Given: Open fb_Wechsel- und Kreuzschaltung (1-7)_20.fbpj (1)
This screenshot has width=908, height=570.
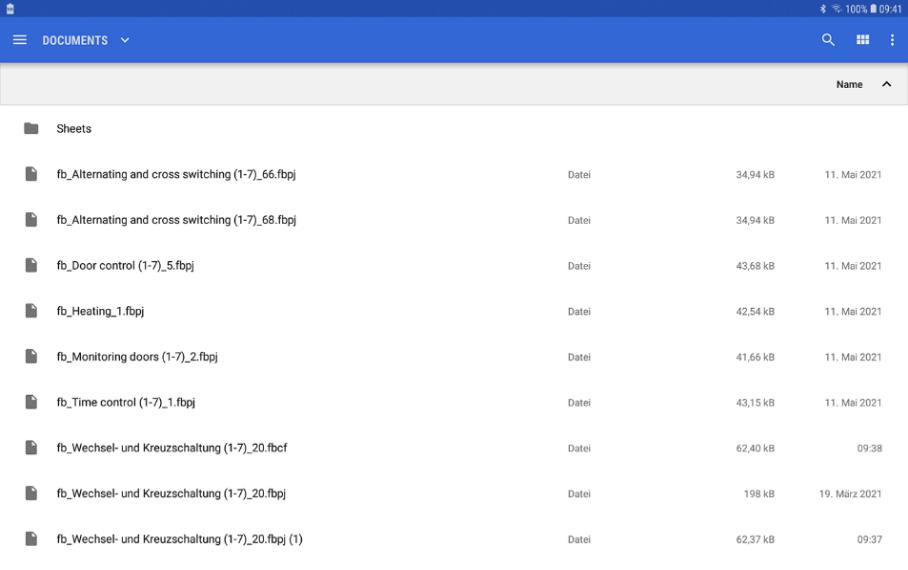Looking at the screenshot, I should (180, 539).
